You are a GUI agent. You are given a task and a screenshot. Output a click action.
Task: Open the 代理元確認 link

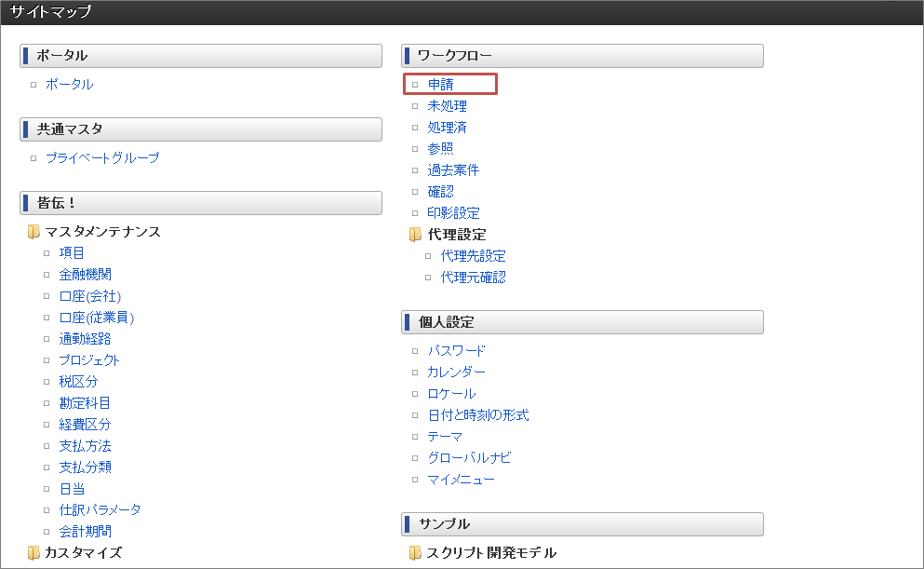474,278
